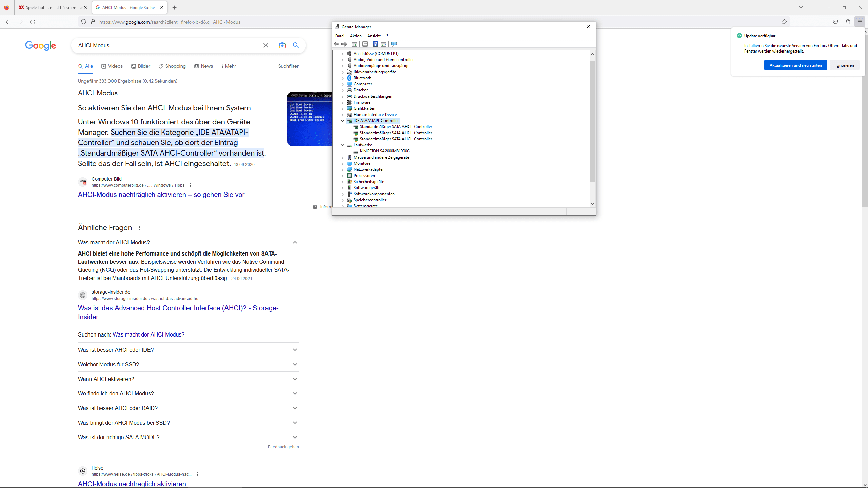The height and width of the screenshot is (488, 868).
Task: Select Bildverarbeitungsgeräte tree item
Action: click(x=375, y=72)
